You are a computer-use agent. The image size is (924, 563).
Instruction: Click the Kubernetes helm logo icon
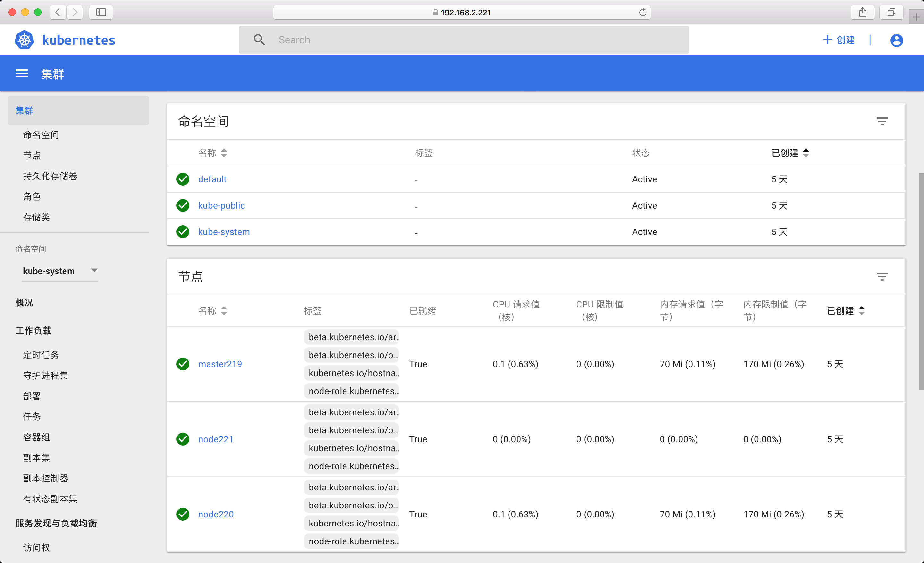pyautogui.click(x=24, y=40)
